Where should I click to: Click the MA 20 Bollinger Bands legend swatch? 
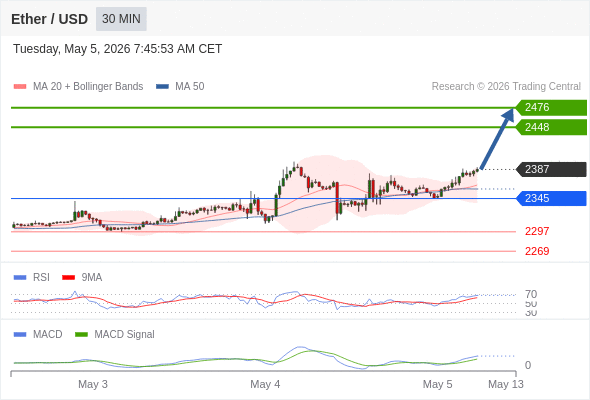20,87
